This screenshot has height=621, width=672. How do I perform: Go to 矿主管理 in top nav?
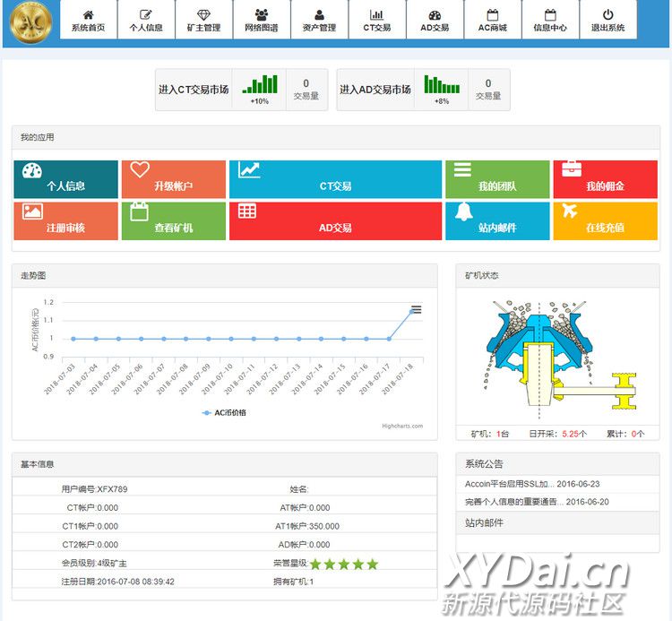pyautogui.click(x=204, y=20)
